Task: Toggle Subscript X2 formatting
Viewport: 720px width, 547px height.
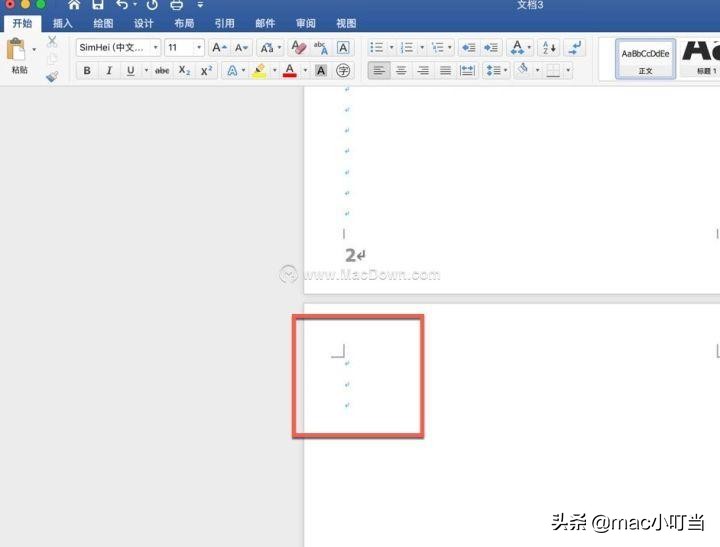Action: [x=184, y=71]
